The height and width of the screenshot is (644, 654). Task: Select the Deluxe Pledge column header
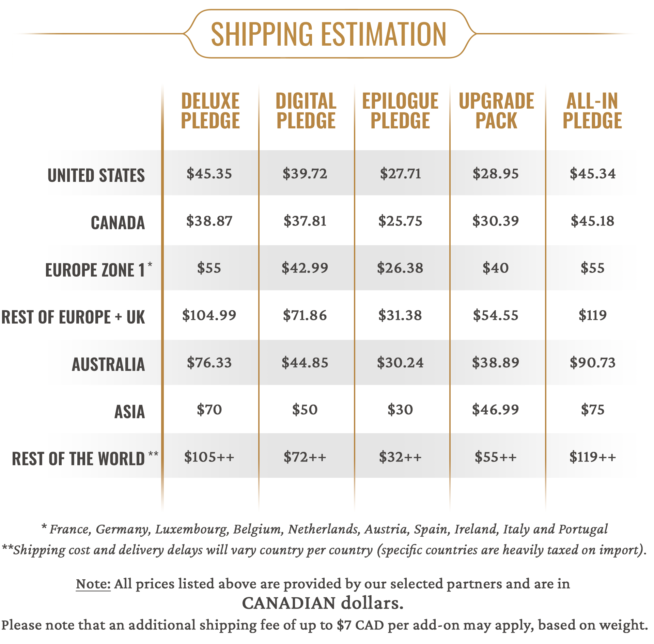[210, 111]
